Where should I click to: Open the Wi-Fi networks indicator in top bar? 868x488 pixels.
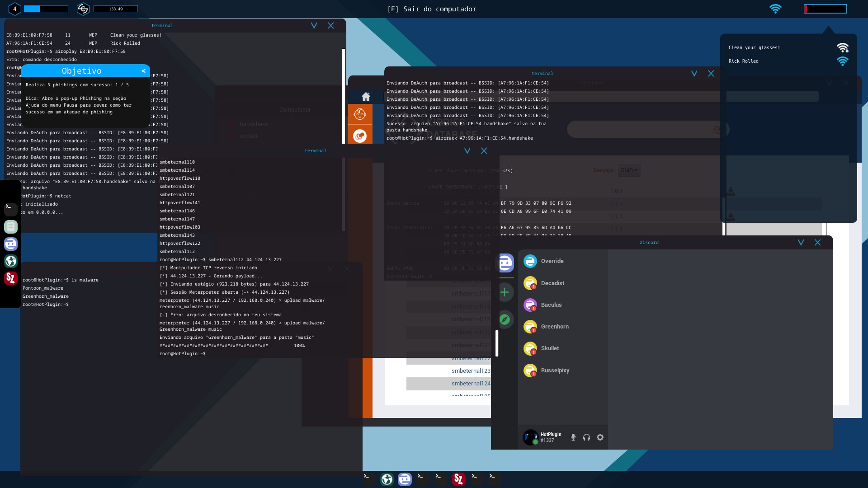click(775, 9)
